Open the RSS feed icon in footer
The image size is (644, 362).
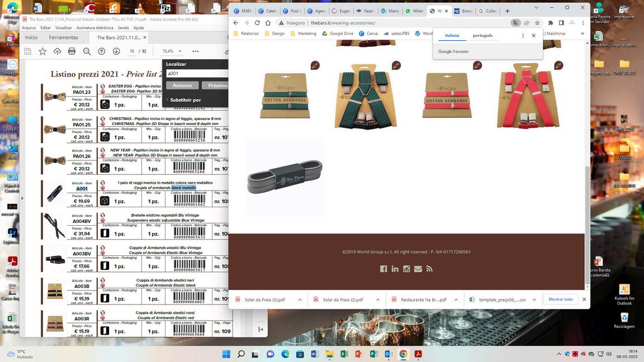click(x=429, y=269)
